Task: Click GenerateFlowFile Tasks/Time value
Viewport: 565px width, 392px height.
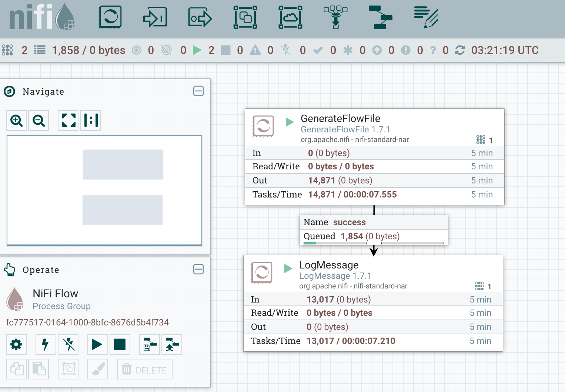Action: pyautogui.click(x=352, y=195)
